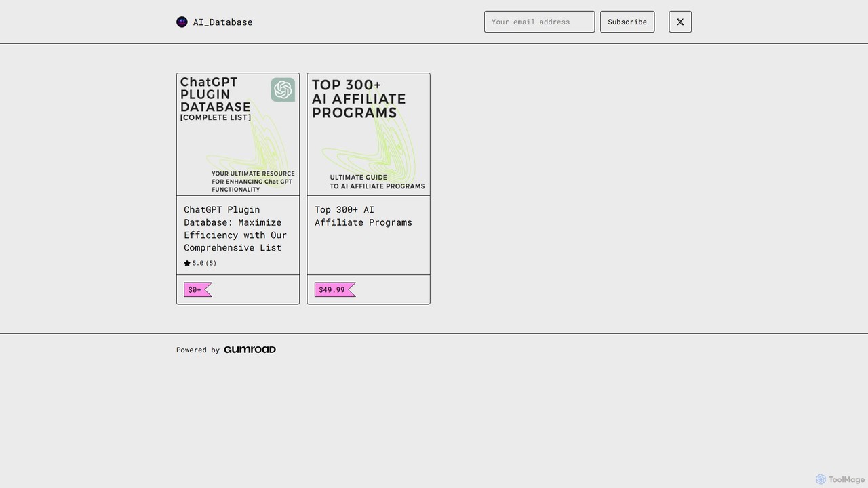Click the Subscribe button
The width and height of the screenshot is (868, 488).
(627, 22)
